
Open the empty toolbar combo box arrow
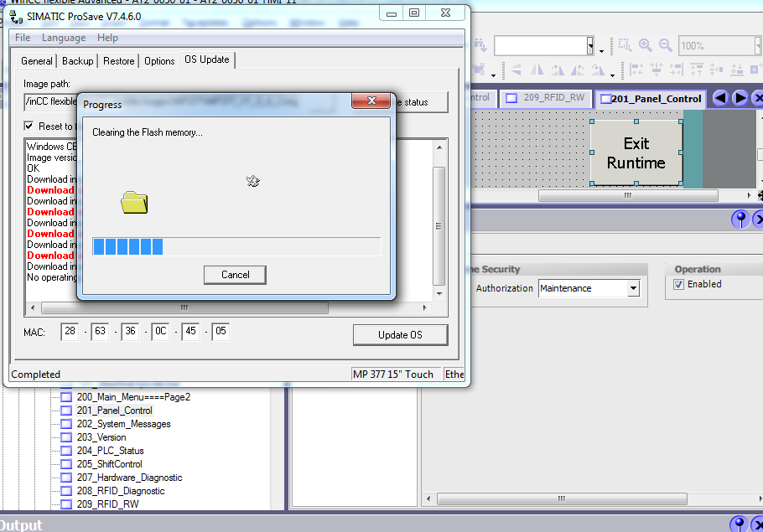[589, 46]
